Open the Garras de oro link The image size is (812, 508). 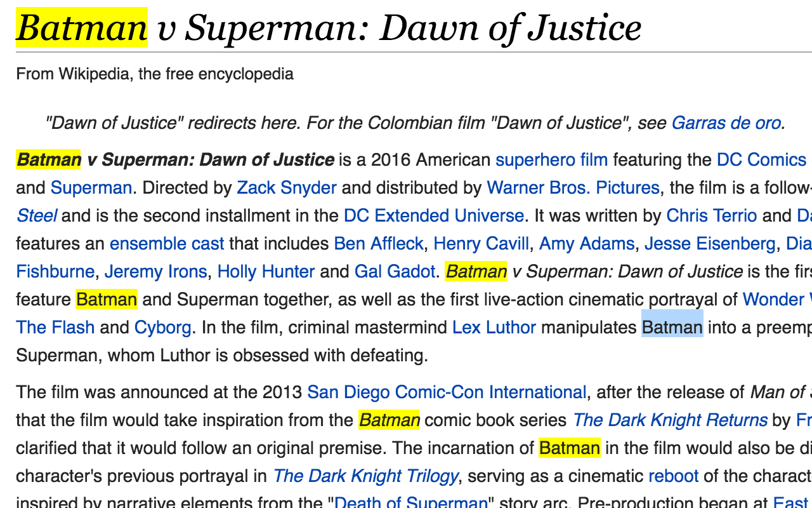[726, 123]
